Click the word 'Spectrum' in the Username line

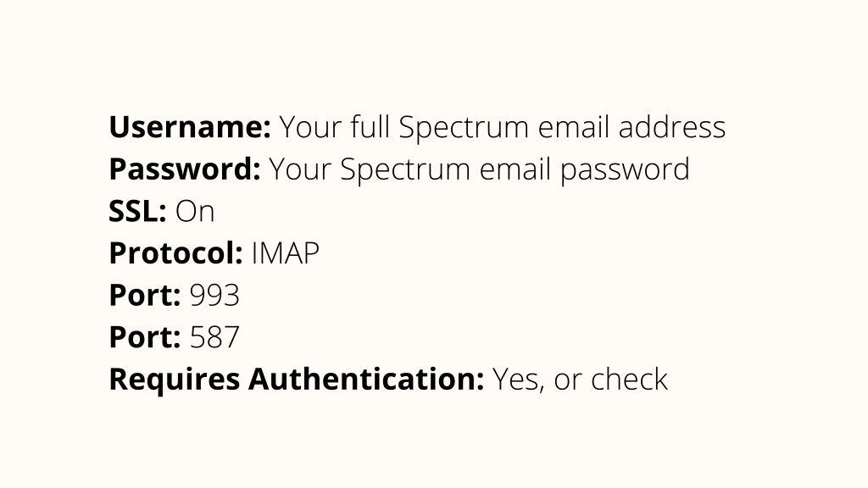pyautogui.click(x=464, y=129)
